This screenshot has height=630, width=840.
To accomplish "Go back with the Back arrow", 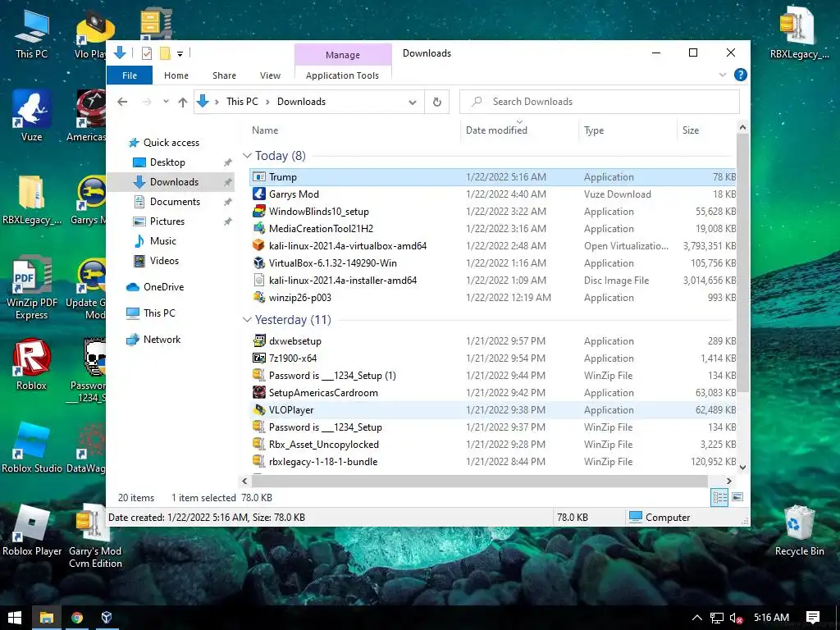I will coord(123,101).
